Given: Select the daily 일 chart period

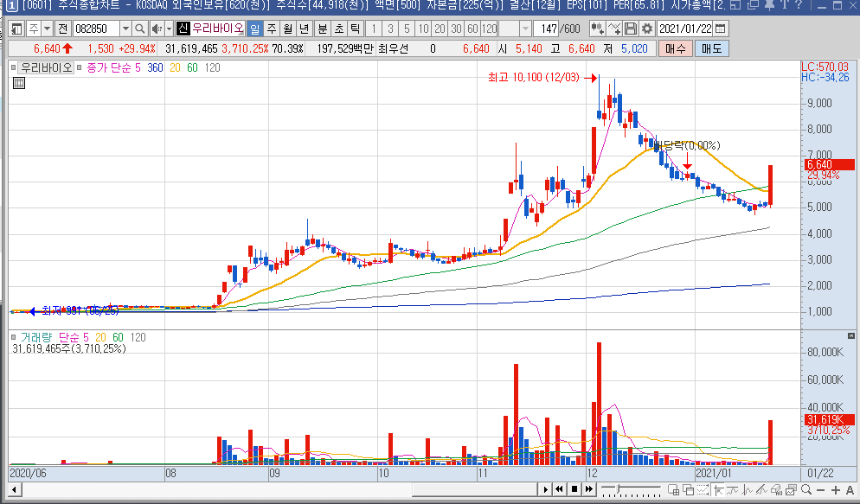Looking at the screenshot, I should (255, 29).
